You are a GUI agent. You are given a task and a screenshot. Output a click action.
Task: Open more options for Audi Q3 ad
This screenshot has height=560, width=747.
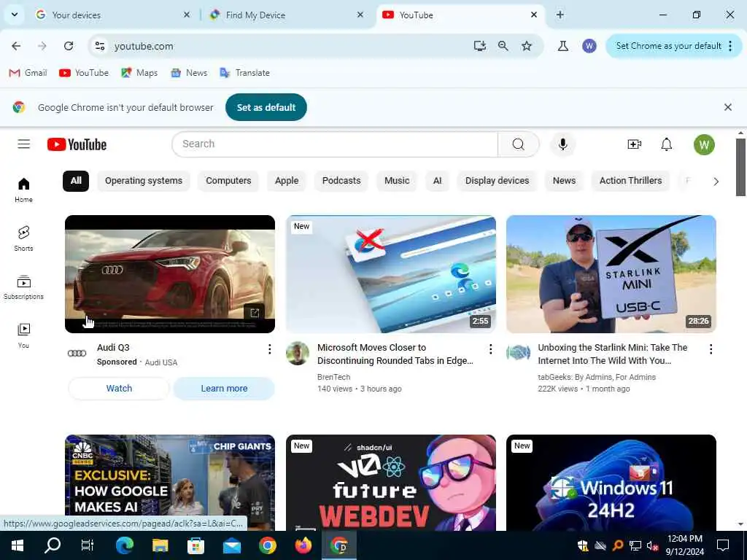click(270, 349)
